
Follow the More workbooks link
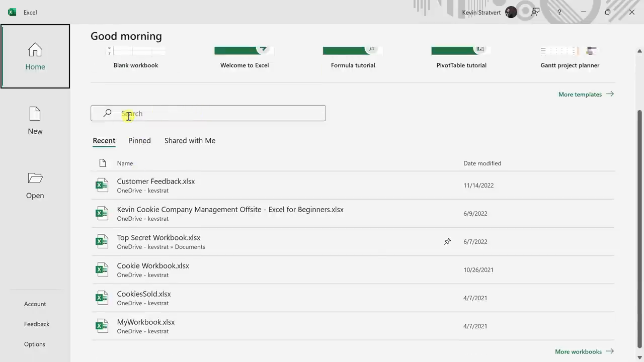[584, 351]
